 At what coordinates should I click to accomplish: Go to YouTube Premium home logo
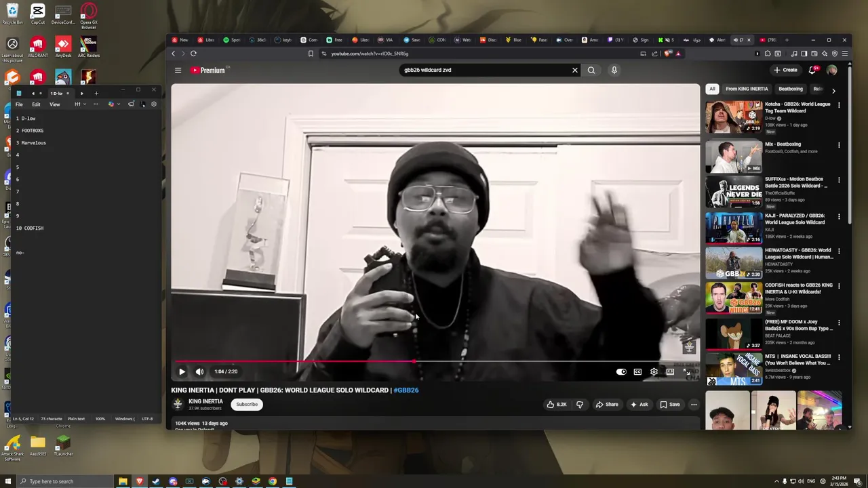(x=209, y=70)
